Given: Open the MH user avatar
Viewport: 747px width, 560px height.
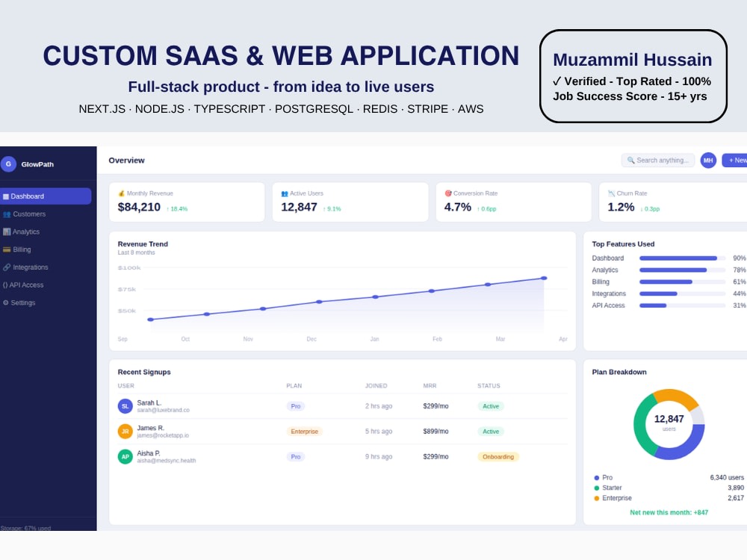Looking at the screenshot, I should point(708,161).
